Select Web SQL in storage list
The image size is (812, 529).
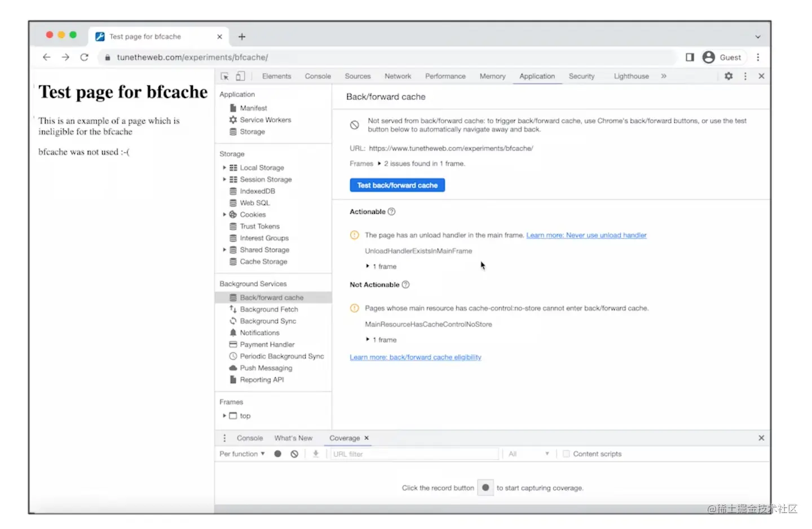254,203
